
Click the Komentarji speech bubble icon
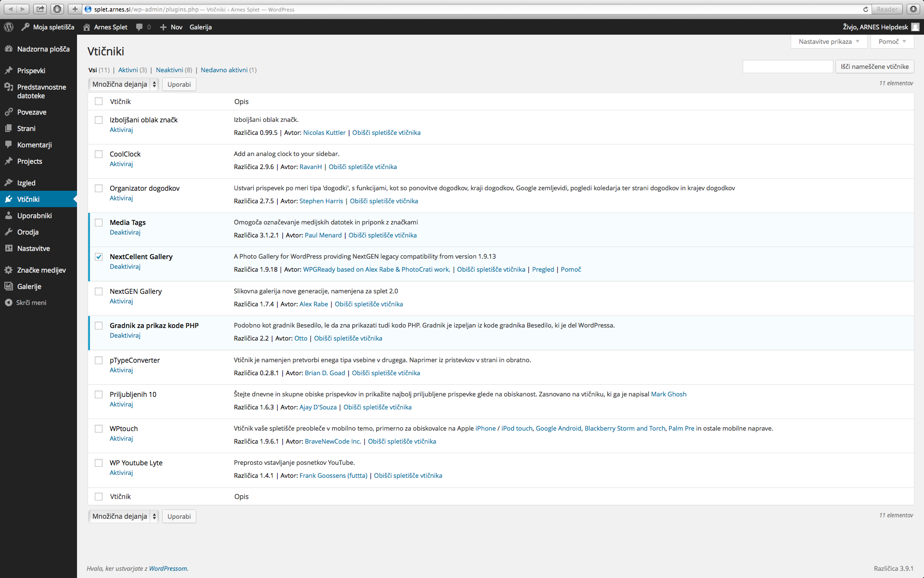coord(9,144)
